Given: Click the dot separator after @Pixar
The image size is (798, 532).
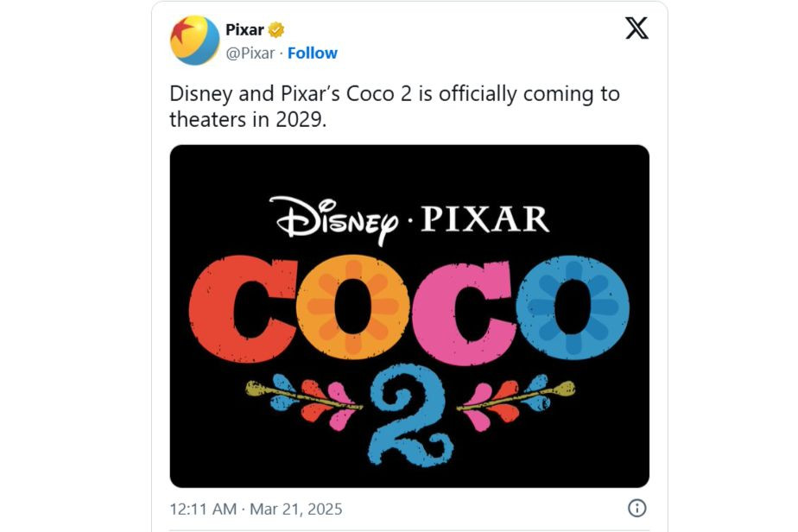Looking at the screenshot, I should tap(281, 54).
